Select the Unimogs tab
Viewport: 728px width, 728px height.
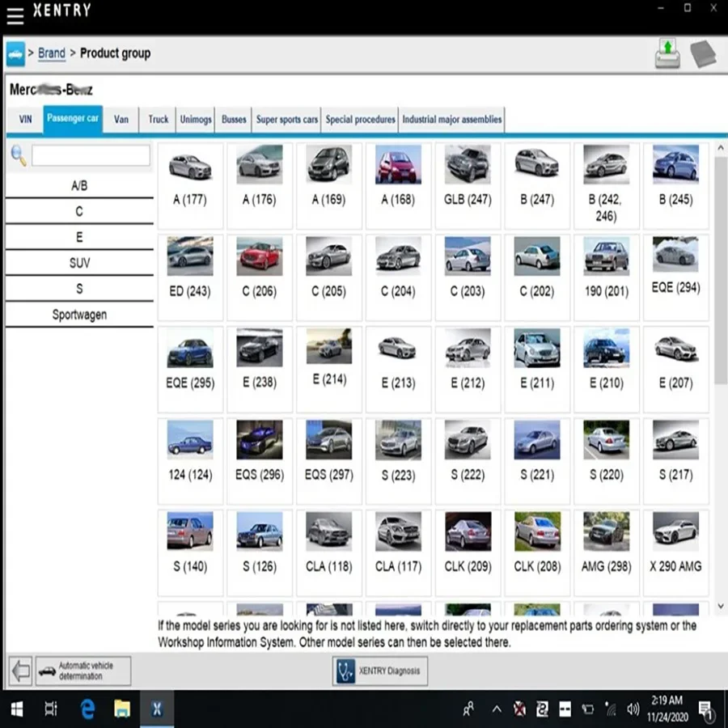(196, 120)
